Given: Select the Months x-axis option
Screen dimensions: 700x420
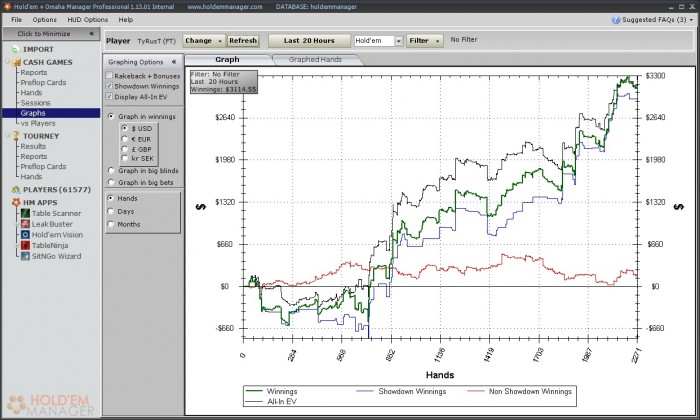Looking at the screenshot, I should (111, 224).
